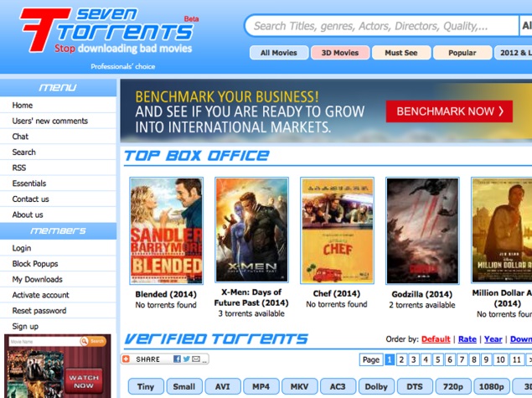This screenshot has height=398, width=532.
Task: Open the Godzilla movie poster
Action: [422, 230]
